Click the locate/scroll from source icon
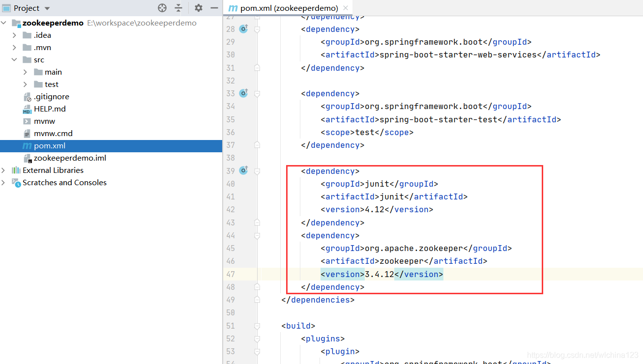The height and width of the screenshot is (364, 643). click(x=162, y=8)
